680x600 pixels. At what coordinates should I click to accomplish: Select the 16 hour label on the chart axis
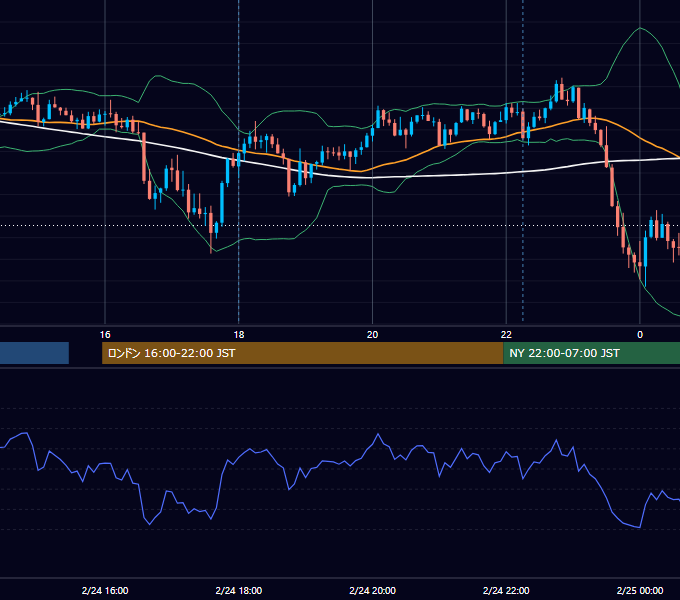(x=105, y=335)
